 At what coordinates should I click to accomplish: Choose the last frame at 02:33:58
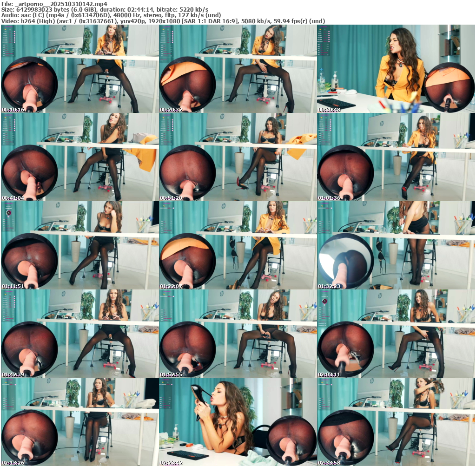pyautogui.click(x=396, y=422)
